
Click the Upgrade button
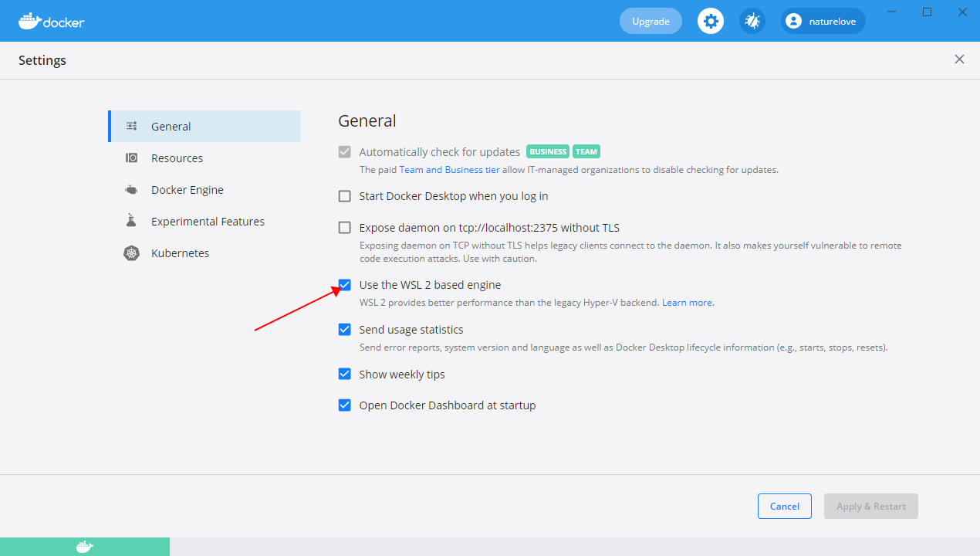(x=651, y=21)
